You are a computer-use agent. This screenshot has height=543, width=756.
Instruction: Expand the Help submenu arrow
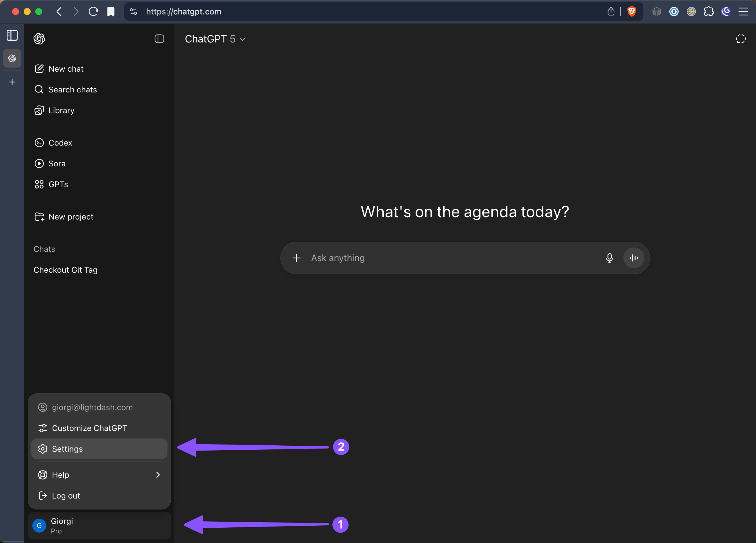pos(158,475)
